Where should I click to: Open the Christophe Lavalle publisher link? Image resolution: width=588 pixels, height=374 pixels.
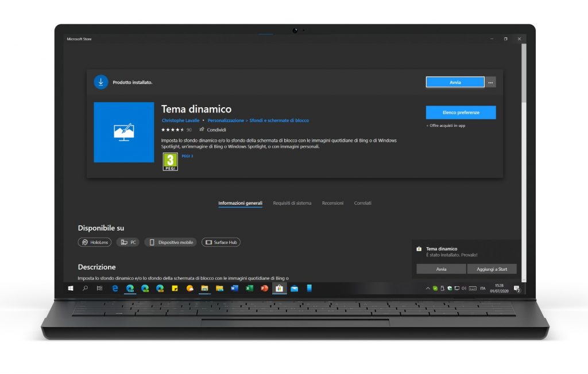[x=180, y=121]
